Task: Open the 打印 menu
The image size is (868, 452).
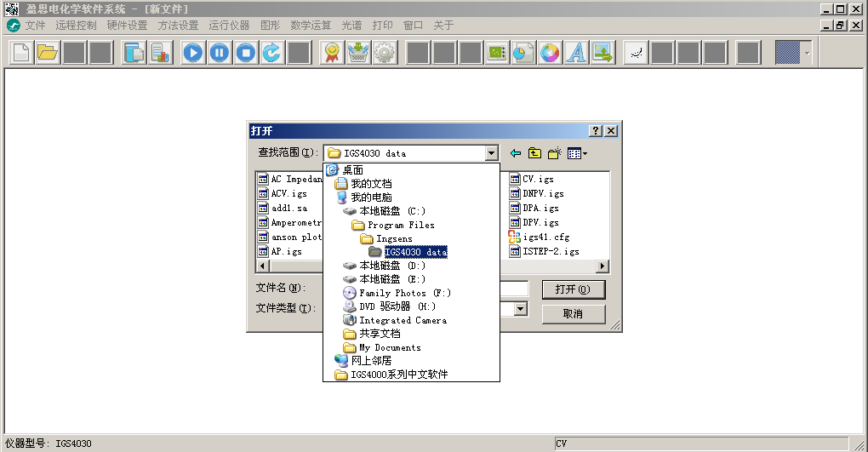Action: [383, 26]
